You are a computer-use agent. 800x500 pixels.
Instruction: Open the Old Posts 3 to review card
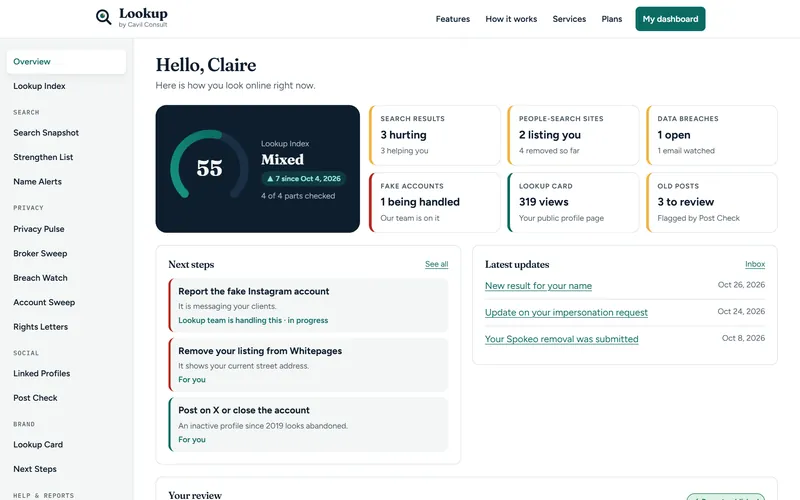(x=712, y=203)
